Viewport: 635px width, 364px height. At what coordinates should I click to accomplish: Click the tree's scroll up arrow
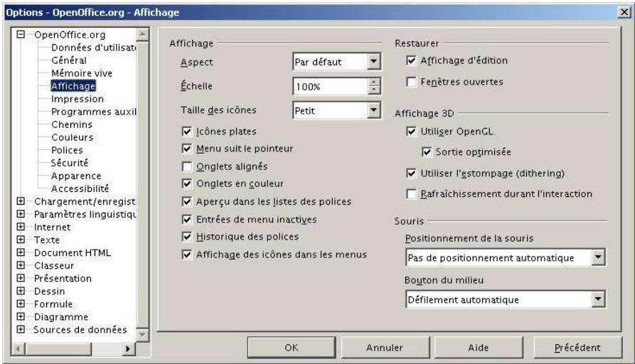click(x=142, y=34)
